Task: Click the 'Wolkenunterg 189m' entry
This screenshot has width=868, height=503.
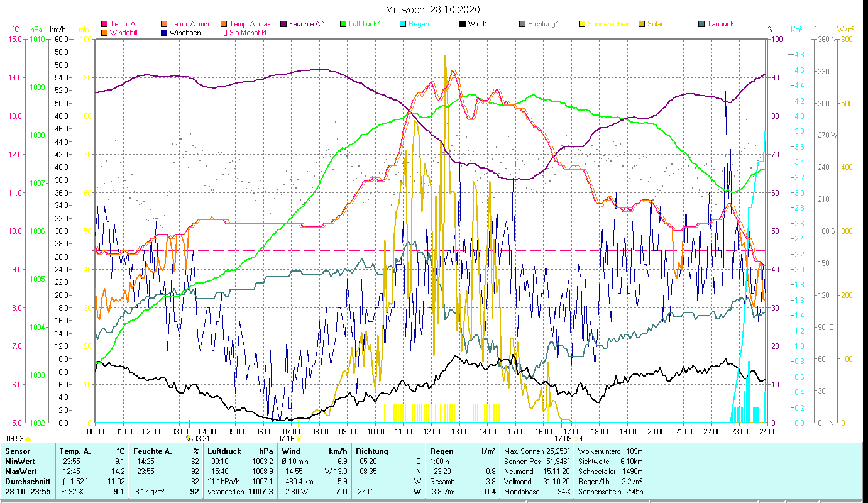Action: (x=610, y=451)
